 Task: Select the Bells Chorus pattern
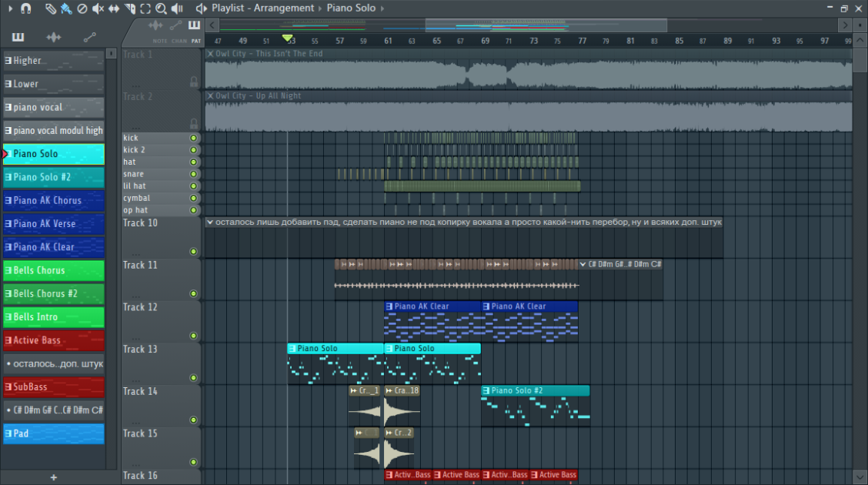click(x=54, y=270)
